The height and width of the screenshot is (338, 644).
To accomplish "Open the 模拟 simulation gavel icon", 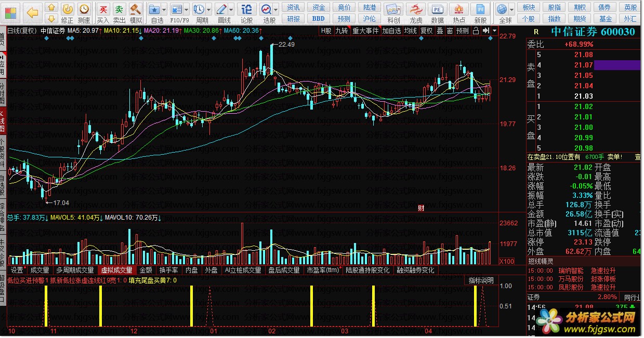I will (x=136, y=12).
